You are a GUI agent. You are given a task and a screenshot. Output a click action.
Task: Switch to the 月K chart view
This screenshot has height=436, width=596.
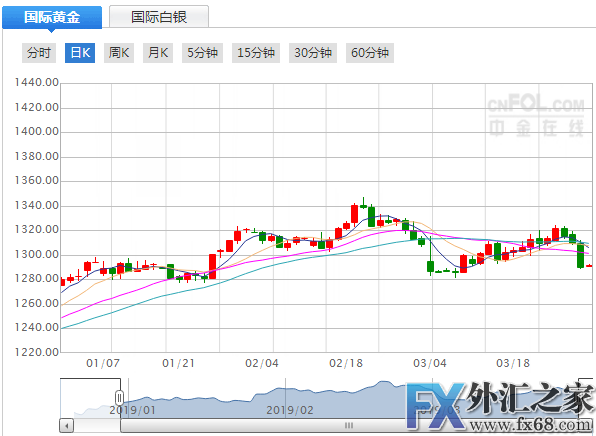(x=158, y=53)
